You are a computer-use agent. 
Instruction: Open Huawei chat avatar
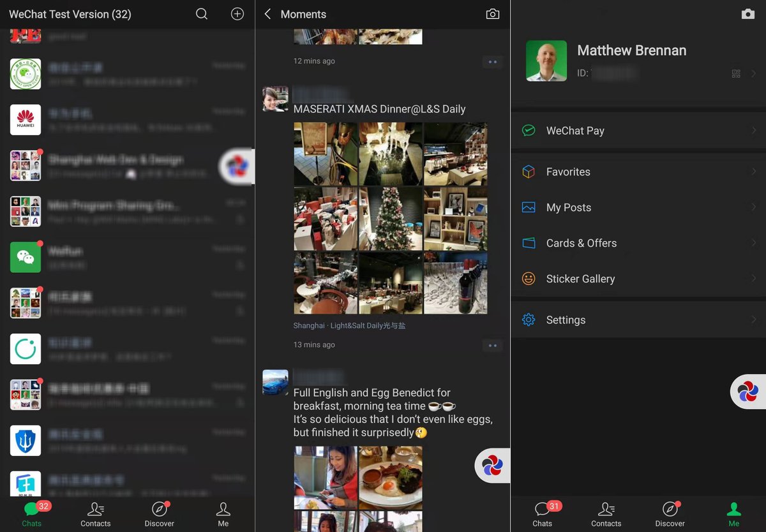click(x=26, y=120)
